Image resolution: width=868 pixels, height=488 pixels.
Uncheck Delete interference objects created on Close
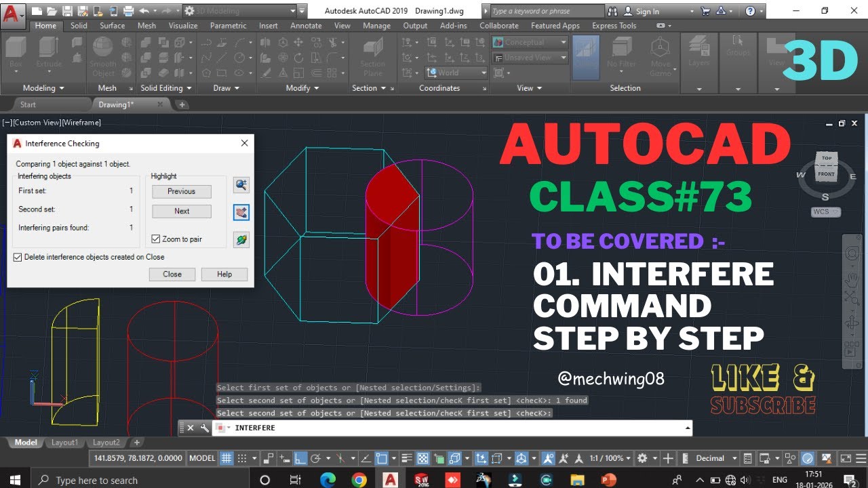coord(18,258)
